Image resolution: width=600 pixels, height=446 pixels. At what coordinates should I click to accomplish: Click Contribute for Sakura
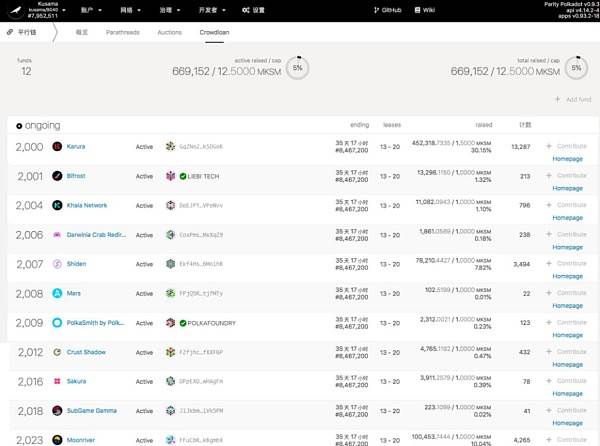coord(567,381)
